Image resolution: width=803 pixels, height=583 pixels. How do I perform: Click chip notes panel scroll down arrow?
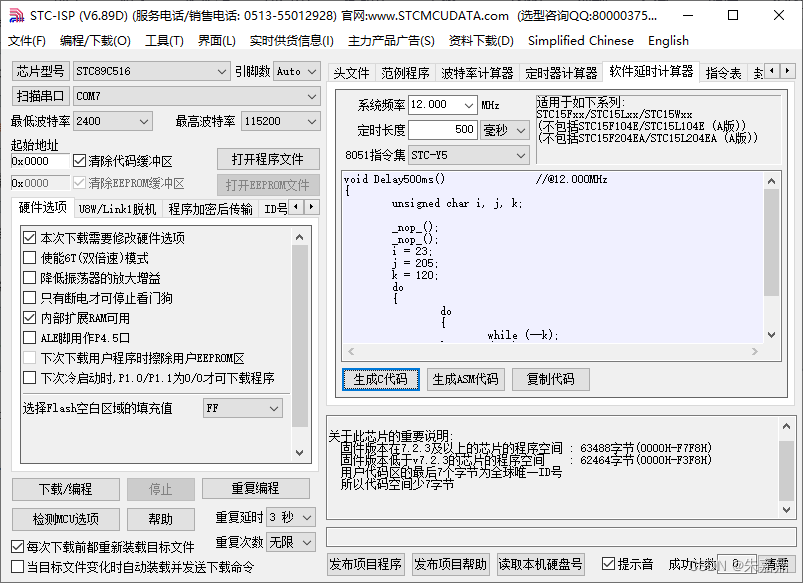786,509
